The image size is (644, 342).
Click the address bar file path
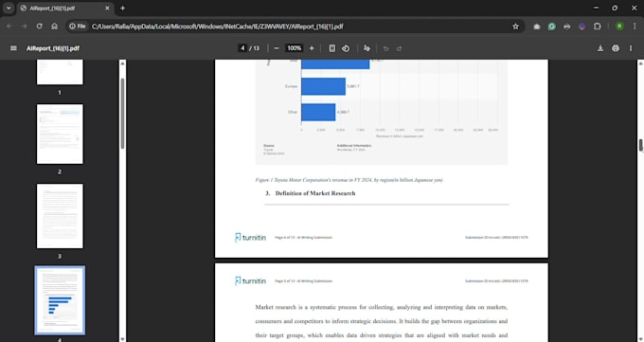(217, 27)
